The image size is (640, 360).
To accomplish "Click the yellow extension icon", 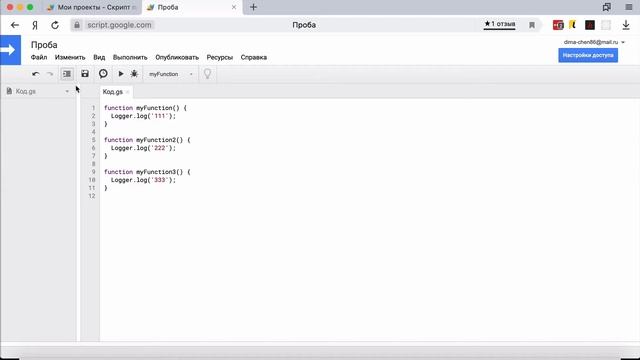I will [x=573, y=25].
